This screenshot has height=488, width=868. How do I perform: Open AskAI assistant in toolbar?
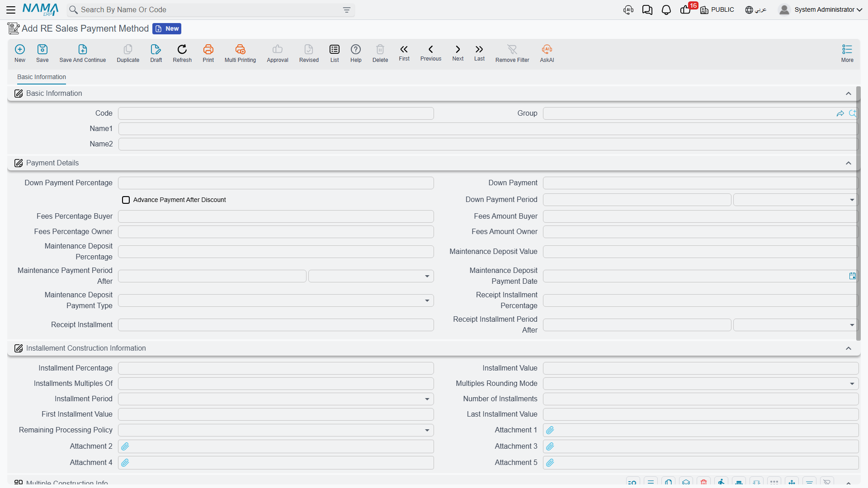(547, 53)
